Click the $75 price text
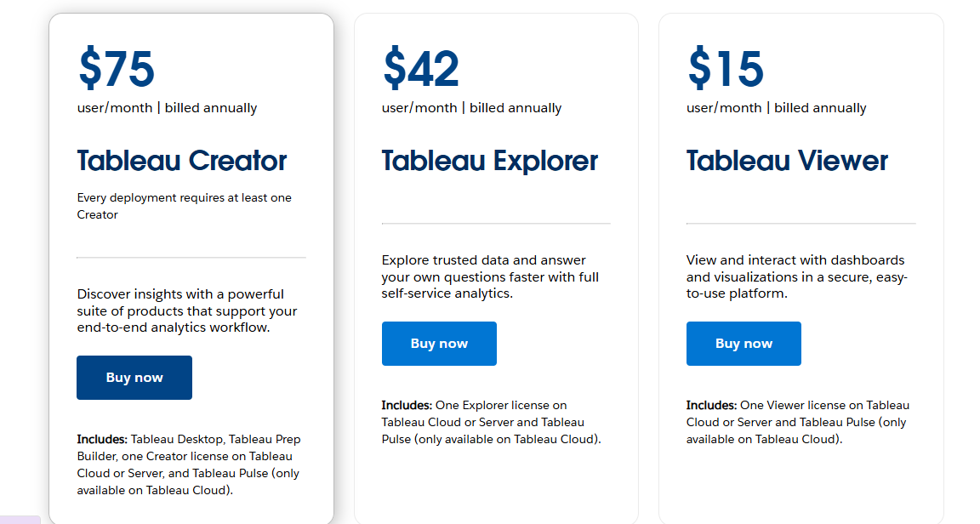The height and width of the screenshot is (524, 980). click(x=115, y=68)
